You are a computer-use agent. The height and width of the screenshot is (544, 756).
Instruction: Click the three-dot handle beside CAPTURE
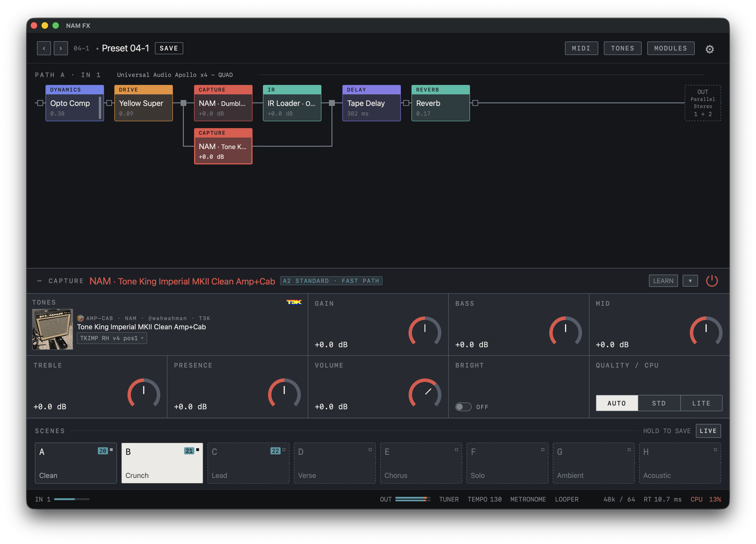coord(39,281)
